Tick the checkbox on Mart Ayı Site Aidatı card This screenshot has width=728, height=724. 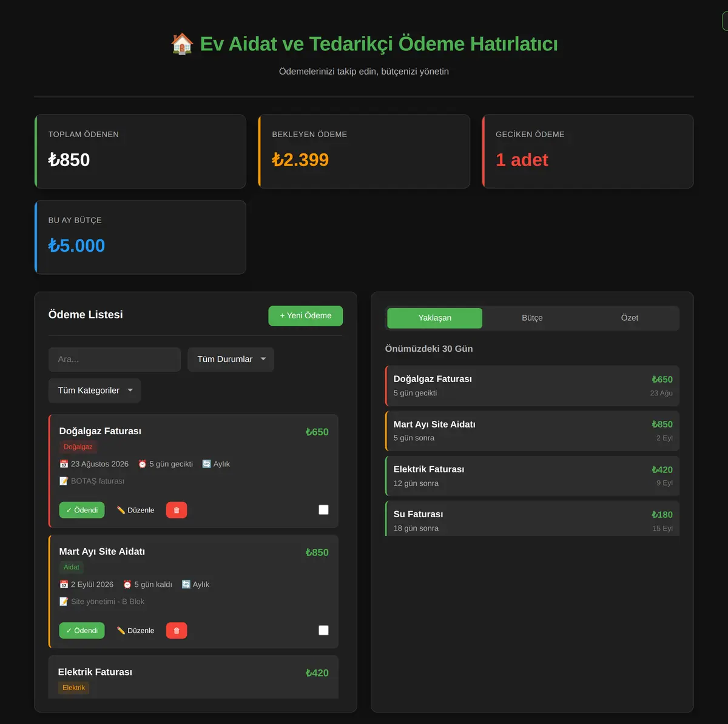click(323, 631)
